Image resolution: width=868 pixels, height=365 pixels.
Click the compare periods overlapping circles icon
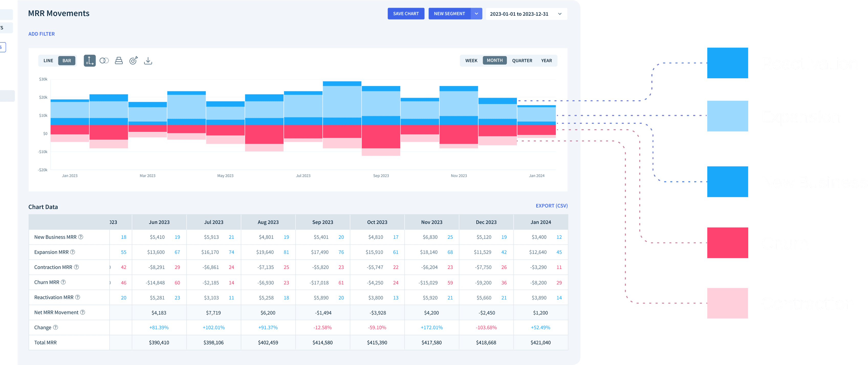[104, 61]
